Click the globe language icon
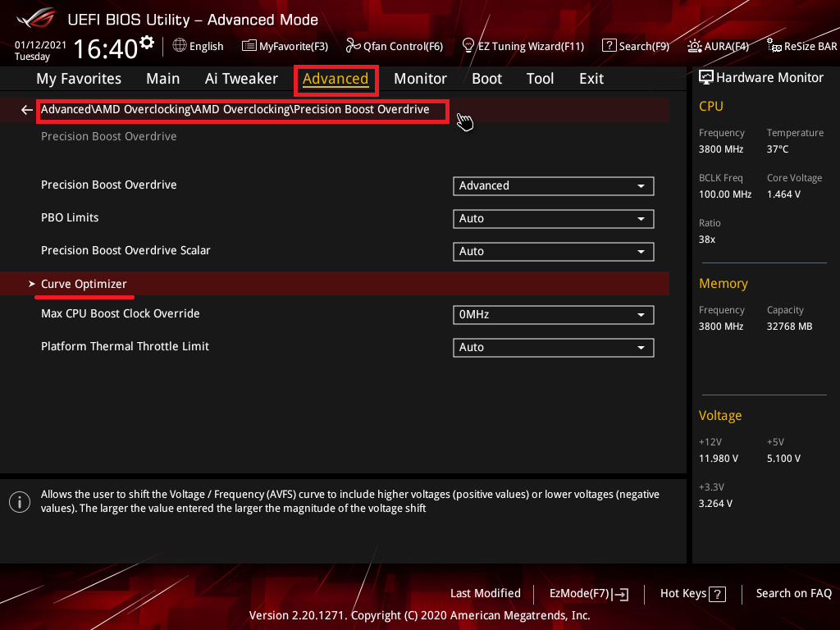The image size is (840, 630). click(180, 46)
